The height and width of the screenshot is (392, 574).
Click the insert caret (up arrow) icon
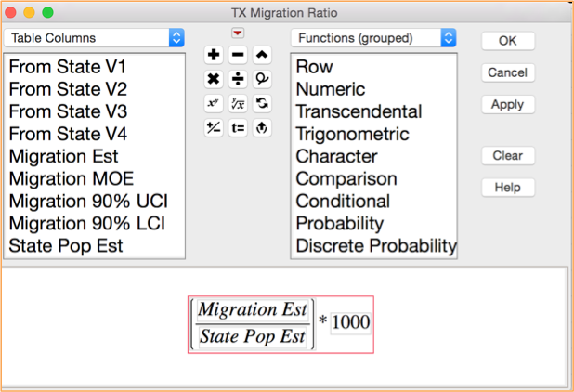tap(262, 55)
